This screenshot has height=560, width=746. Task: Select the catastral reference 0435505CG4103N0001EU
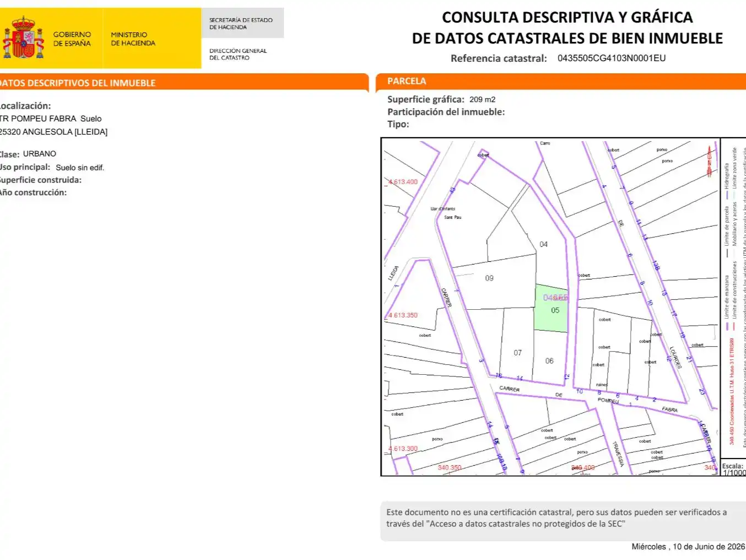coord(612,58)
